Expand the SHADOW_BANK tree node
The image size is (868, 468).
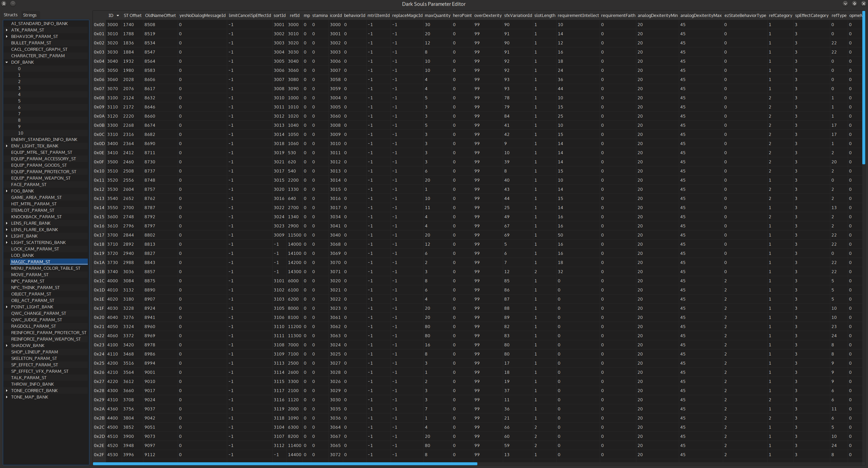pyautogui.click(x=7, y=346)
